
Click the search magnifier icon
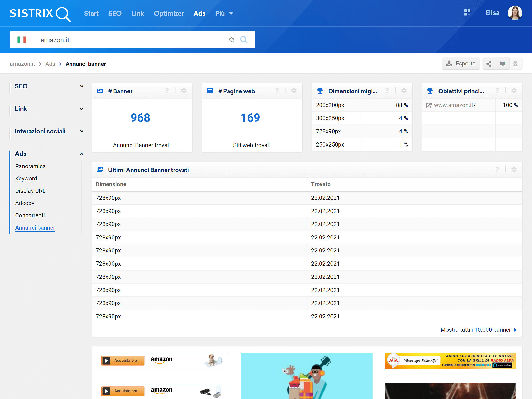(x=244, y=40)
